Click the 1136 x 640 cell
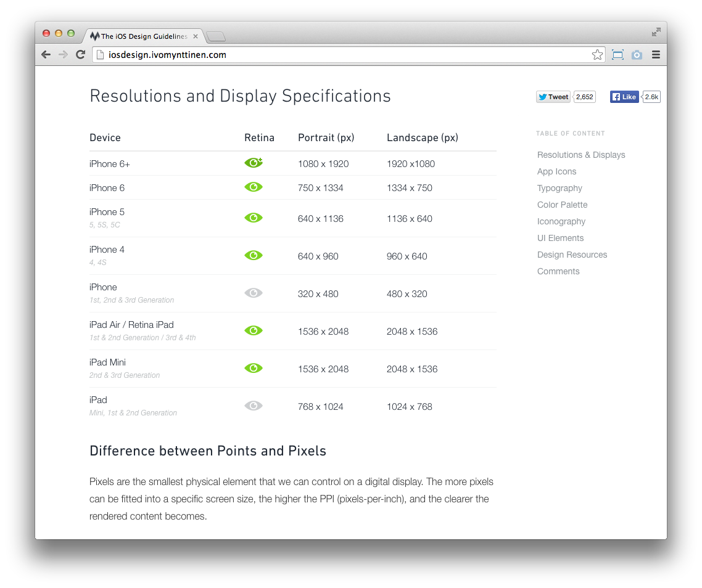This screenshot has height=588, width=702. [x=409, y=219]
